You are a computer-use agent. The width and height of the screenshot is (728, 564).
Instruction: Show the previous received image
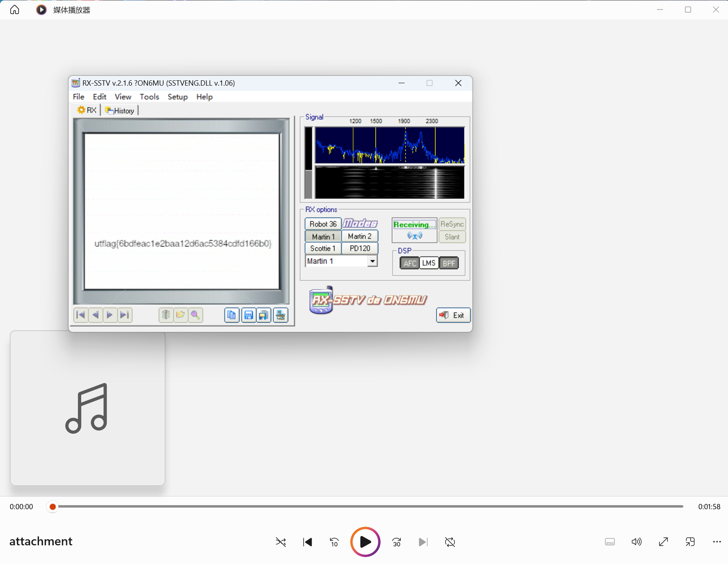[95, 315]
